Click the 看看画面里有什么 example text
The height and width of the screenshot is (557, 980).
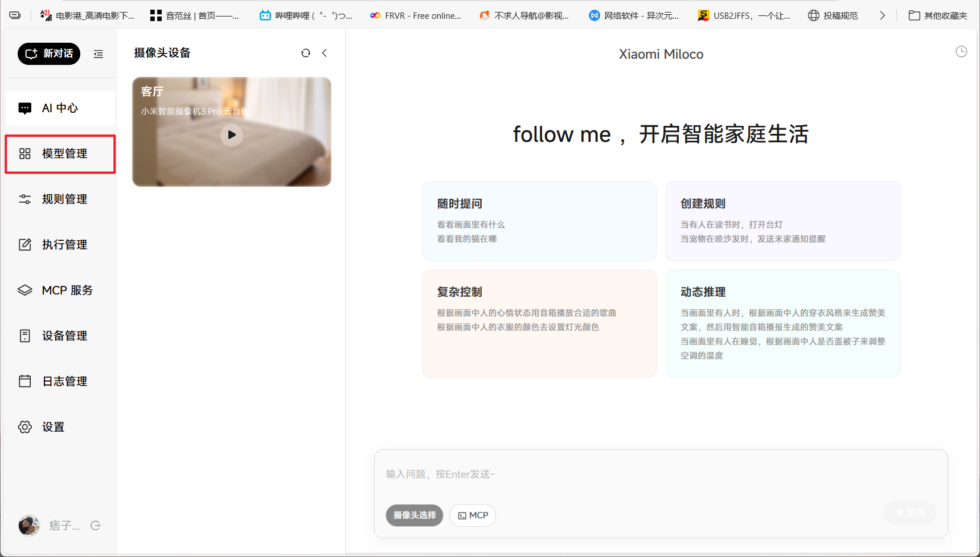pyautogui.click(x=471, y=225)
